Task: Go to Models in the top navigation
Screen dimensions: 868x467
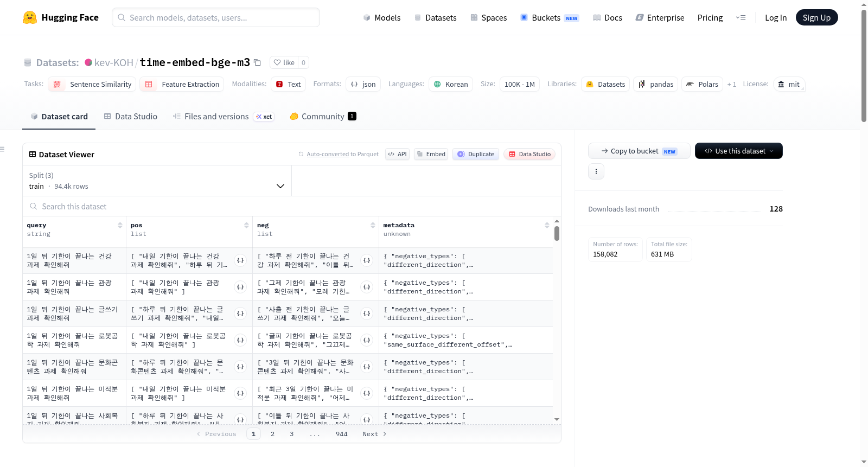Action: coord(381,17)
